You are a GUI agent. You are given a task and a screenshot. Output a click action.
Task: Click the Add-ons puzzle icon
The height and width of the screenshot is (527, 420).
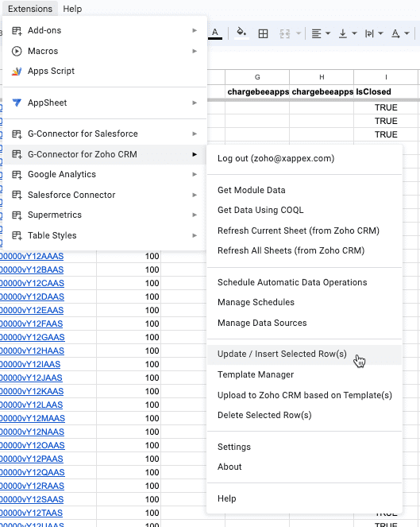[x=17, y=30]
